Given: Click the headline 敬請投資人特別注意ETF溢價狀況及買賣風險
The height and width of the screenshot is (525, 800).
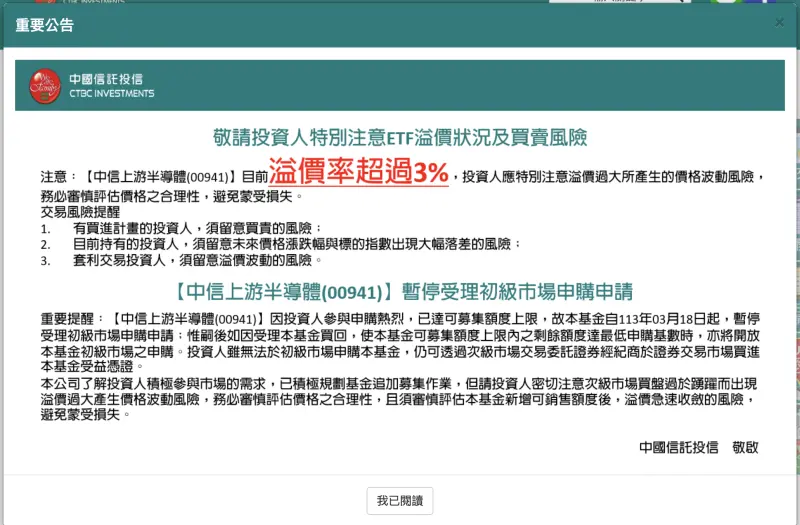Looking at the screenshot, I should pos(400,137).
